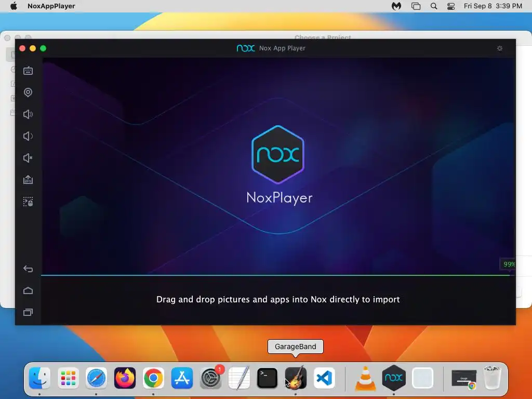This screenshot has height=399, width=532.
Task: Open the NoxAppPlayer menu in menu bar
Action: (51, 6)
